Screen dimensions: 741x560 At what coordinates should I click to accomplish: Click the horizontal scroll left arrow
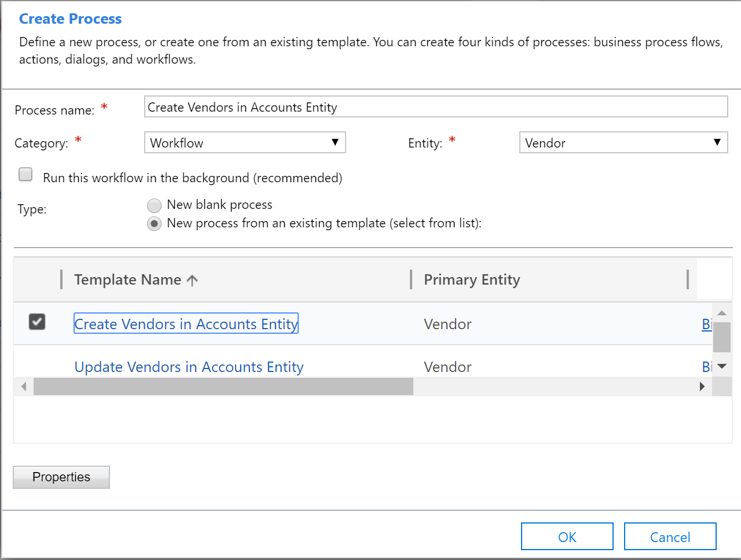click(24, 386)
